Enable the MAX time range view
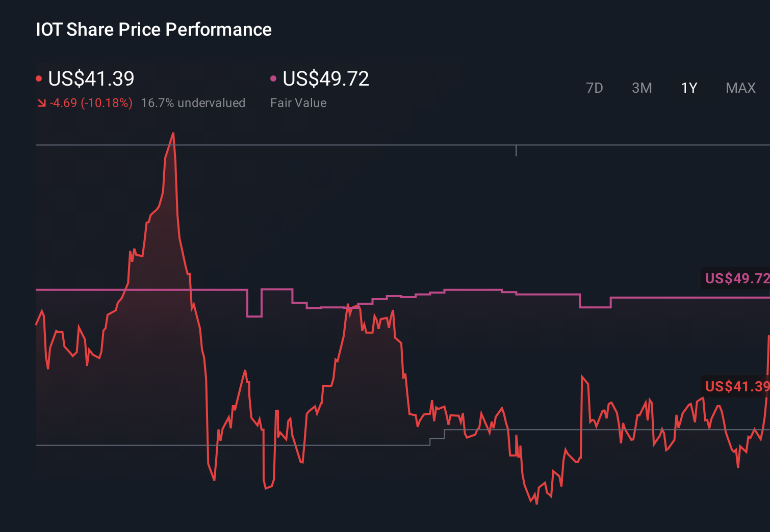770x532 pixels. [740, 88]
